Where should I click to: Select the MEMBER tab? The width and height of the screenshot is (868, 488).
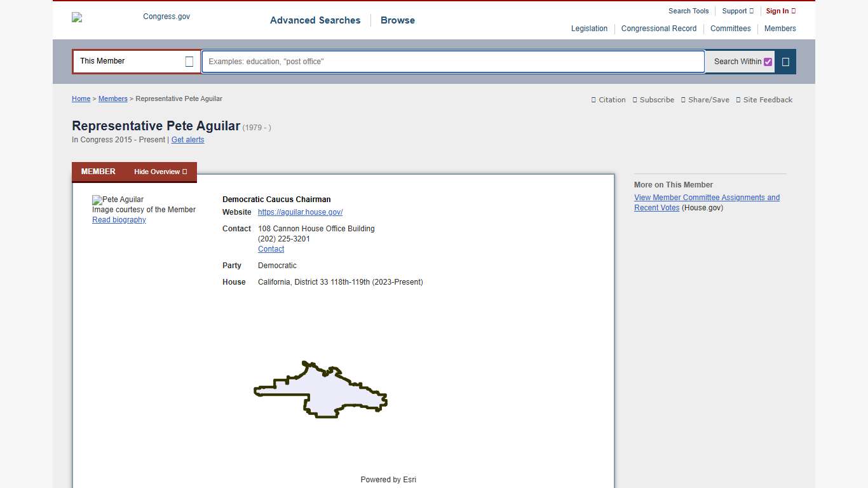click(98, 172)
